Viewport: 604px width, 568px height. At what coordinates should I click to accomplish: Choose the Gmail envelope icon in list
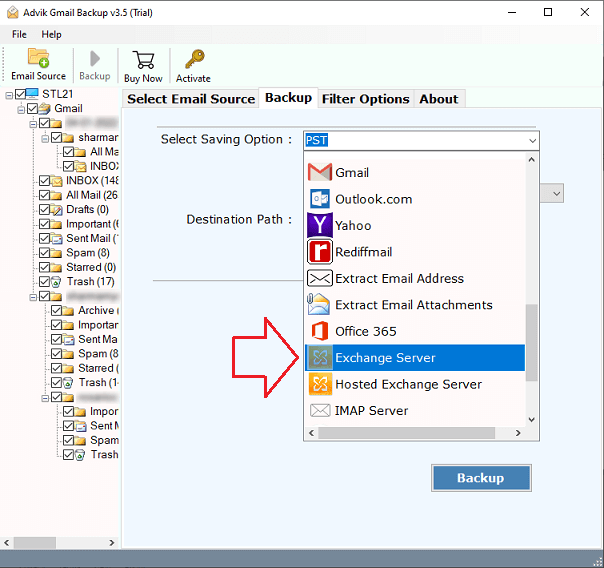pos(320,173)
